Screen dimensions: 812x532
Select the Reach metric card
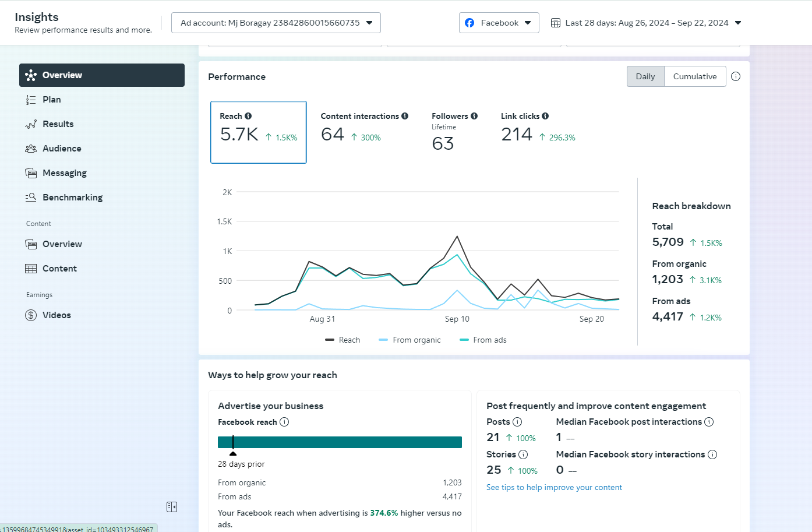pos(258,132)
